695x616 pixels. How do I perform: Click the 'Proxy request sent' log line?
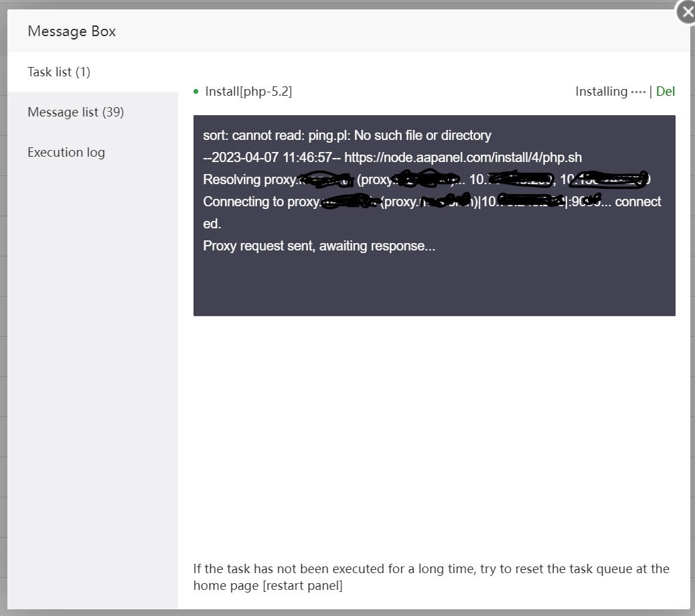[319, 246]
